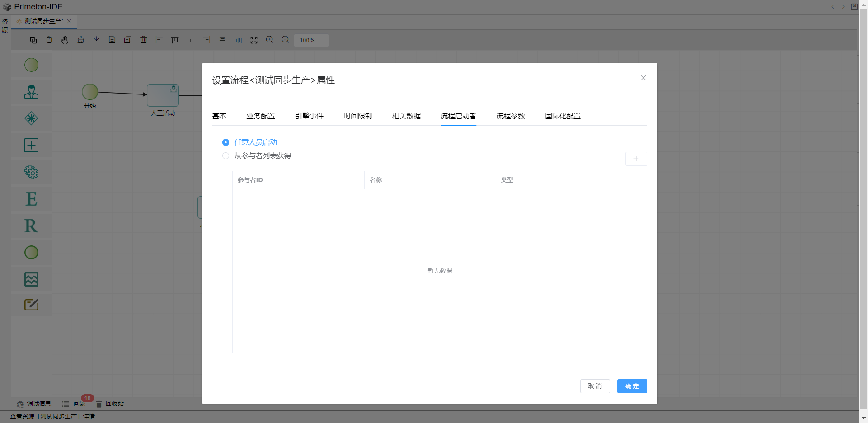
Task: Open the 国际化配置 tab
Action: (x=563, y=116)
